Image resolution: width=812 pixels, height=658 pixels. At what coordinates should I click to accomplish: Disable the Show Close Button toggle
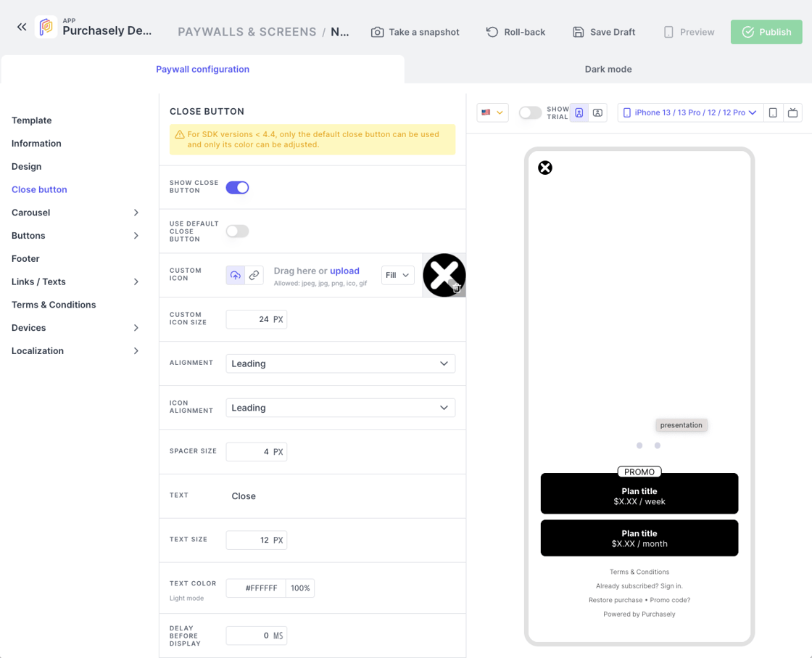tap(237, 187)
